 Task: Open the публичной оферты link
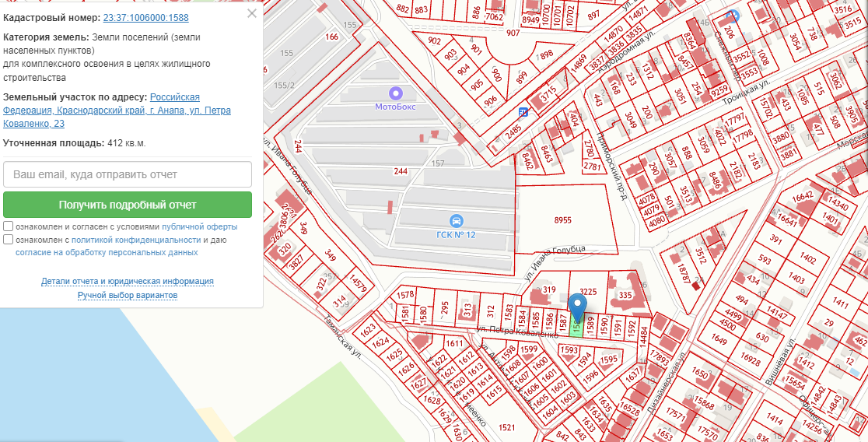pyautogui.click(x=199, y=226)
